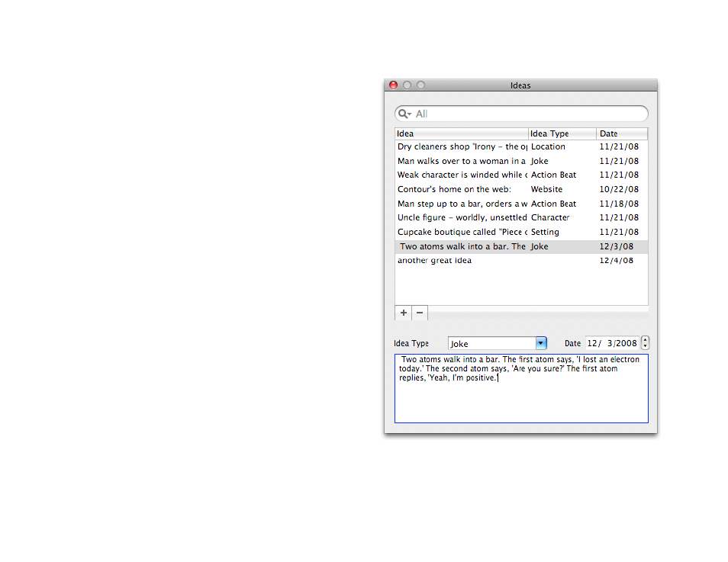Select 'Uncle figure – worldly' row
The image size is (728, 562).
click(x=521, y=217)
